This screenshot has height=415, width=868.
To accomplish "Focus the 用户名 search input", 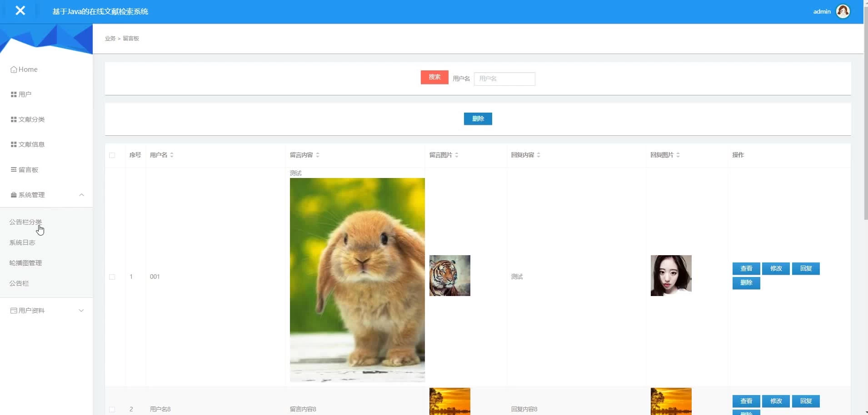I will click(504, 79).
